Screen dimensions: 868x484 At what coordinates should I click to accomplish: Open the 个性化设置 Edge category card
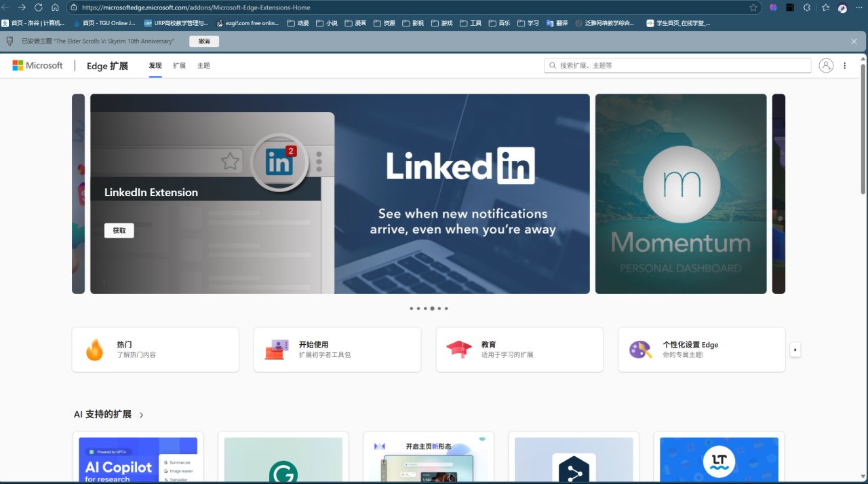[x=701, y=350]
